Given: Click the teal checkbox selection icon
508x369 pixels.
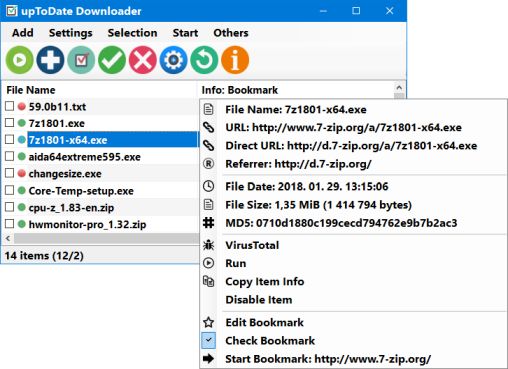Looking at the screenshot, I should click(x=81, y=60).
